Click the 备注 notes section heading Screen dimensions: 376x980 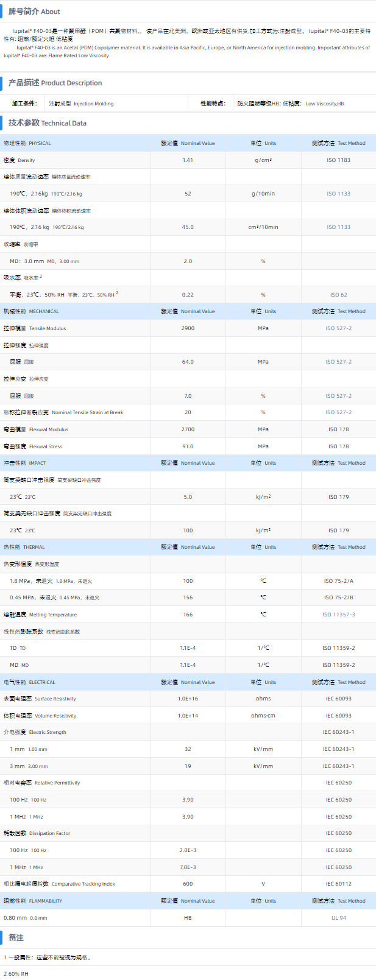[x=16, y=937]
